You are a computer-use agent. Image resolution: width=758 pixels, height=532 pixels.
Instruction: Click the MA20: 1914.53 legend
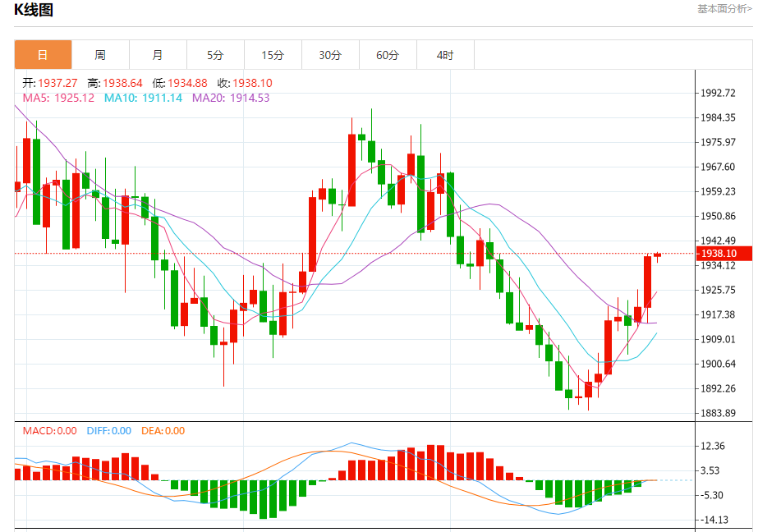231,98
